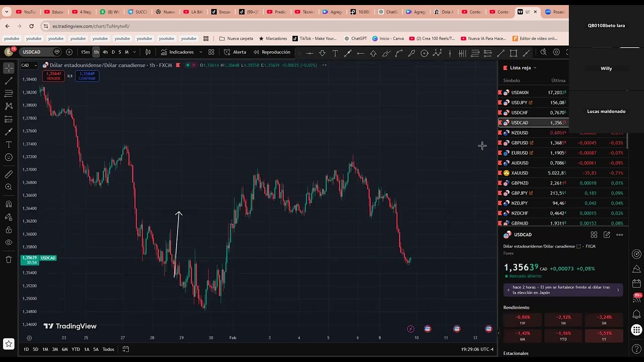
Task: Select the Text tool in left sidebar
Action: (9, 145)
